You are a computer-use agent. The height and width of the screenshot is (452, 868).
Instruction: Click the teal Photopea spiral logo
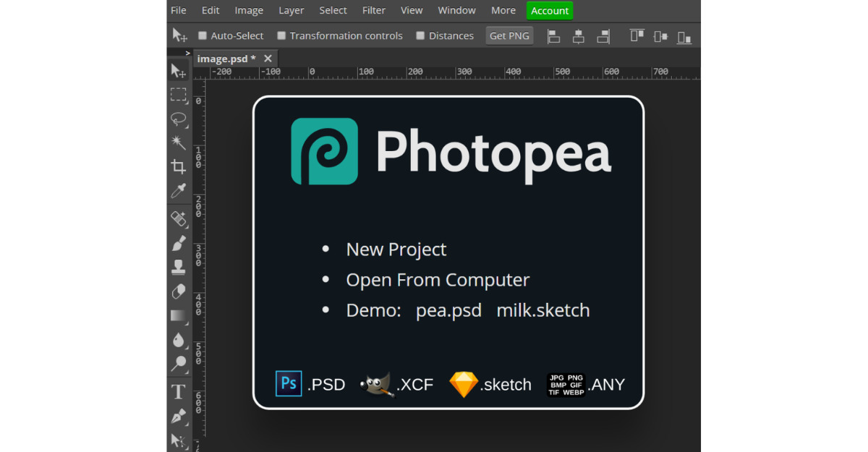click(325, 151)
